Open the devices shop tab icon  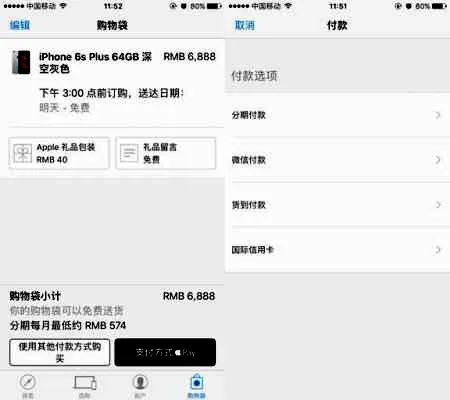tap(85, 383)
